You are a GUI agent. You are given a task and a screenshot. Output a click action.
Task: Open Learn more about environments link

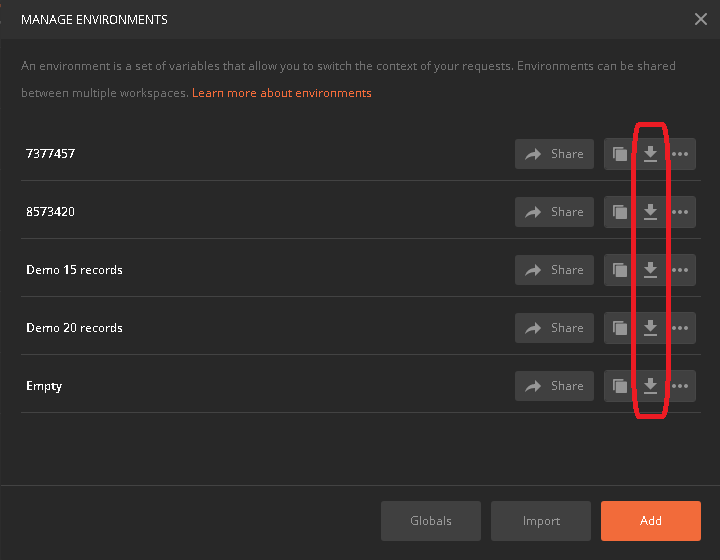(281, 93)
